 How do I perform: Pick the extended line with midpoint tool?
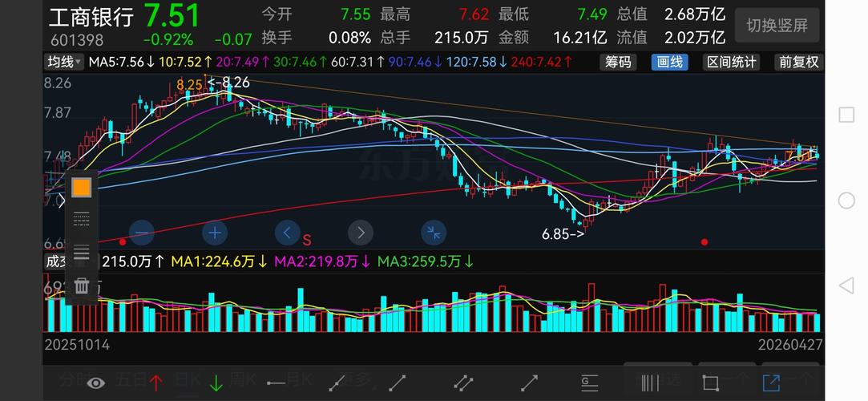337,383
